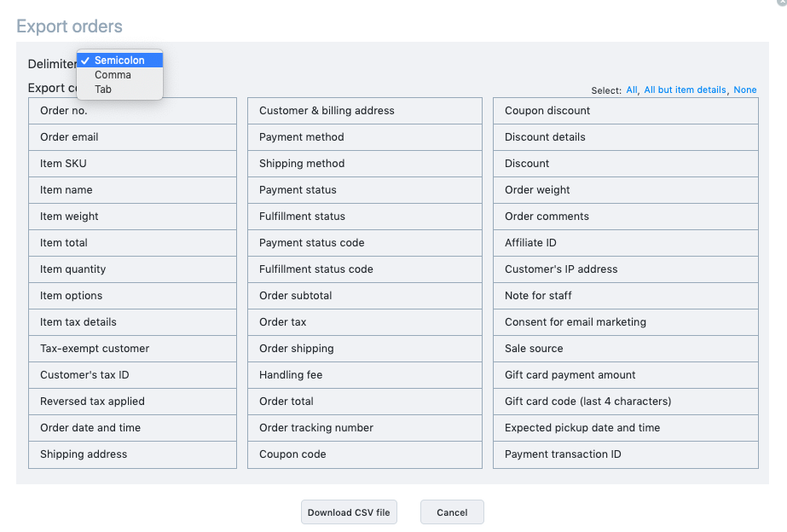Pick the Tab delimiter option

103,90
